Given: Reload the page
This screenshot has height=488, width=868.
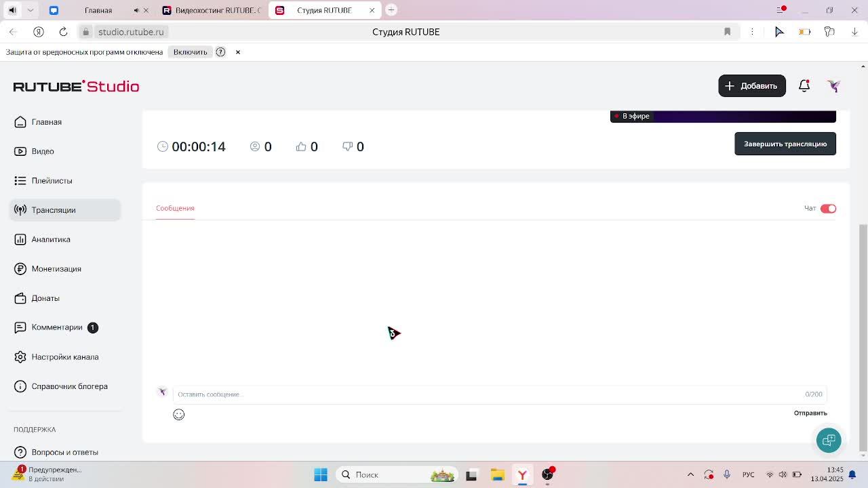Looking at the screenshot, I should coord(63,32).
